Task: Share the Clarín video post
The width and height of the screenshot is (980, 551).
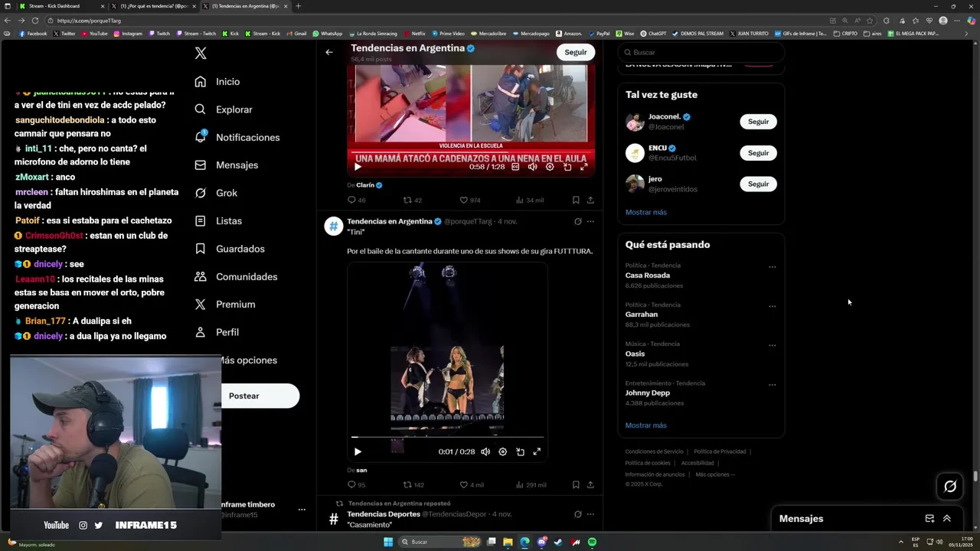Action: pos(590,201)
